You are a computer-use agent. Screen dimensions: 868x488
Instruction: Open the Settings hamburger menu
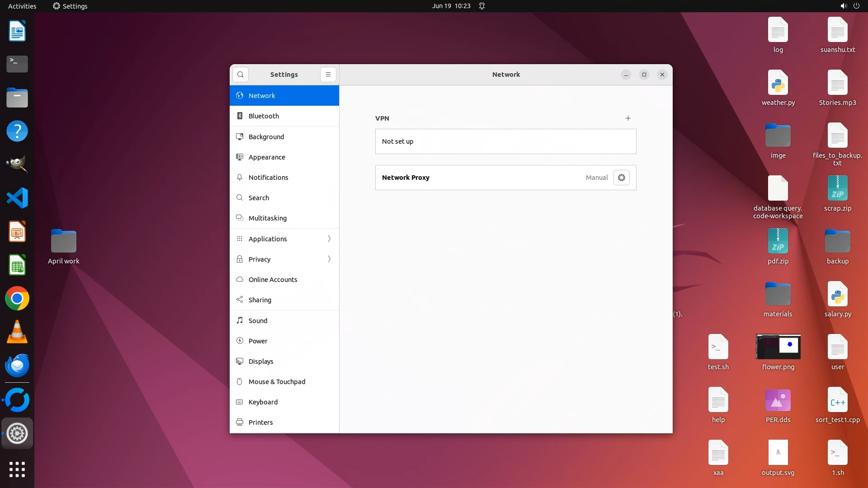pos(328,75)
